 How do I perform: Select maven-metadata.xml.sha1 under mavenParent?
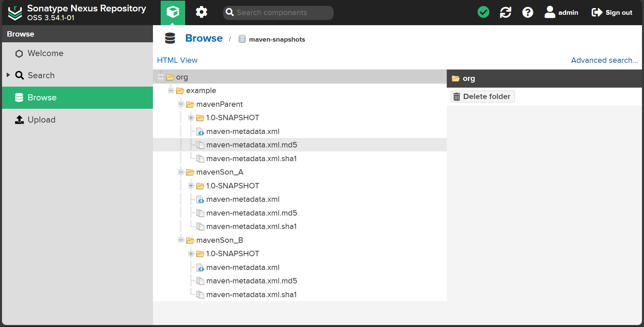click(300, 159)
